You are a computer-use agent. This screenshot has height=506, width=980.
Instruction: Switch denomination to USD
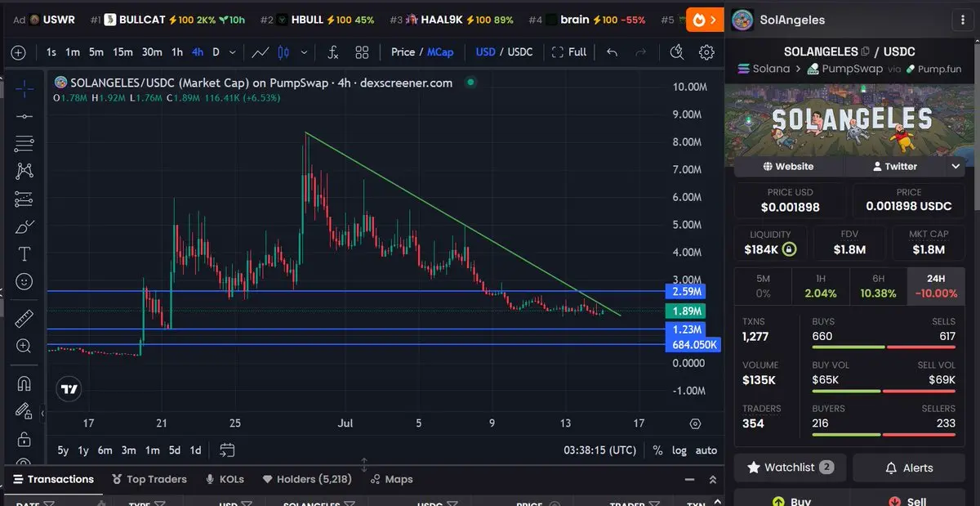(x=486, y=51)
